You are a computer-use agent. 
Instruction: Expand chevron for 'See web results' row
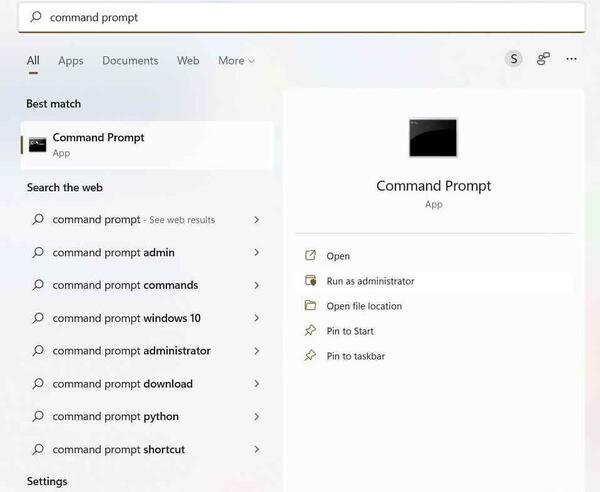pyautogui.click(x=257, y=220)
